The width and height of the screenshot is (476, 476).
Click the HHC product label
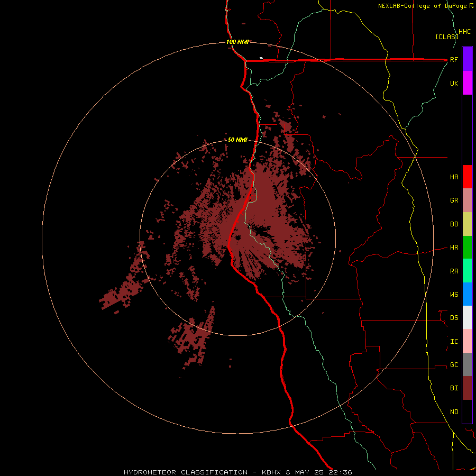coord(465,32)
